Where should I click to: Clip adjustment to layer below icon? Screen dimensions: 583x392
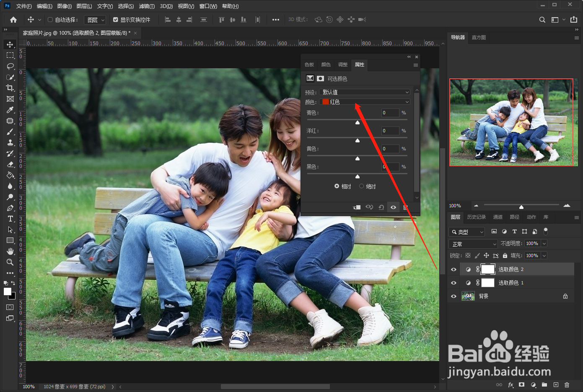click(357, 207)
